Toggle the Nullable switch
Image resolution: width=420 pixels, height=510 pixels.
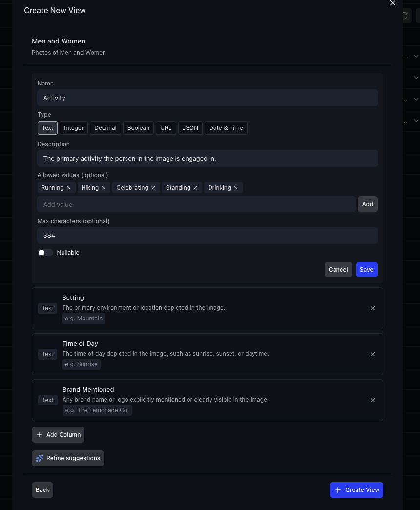(45, 253)
